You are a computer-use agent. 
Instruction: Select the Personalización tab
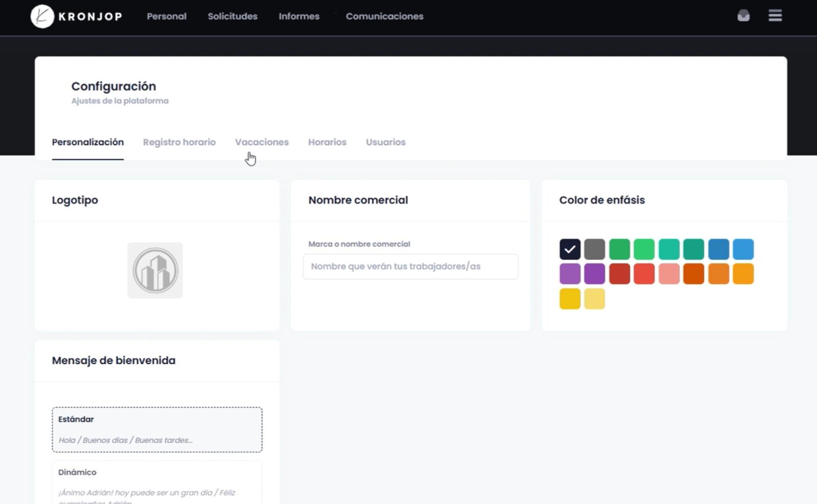click(x=88, y=142)
